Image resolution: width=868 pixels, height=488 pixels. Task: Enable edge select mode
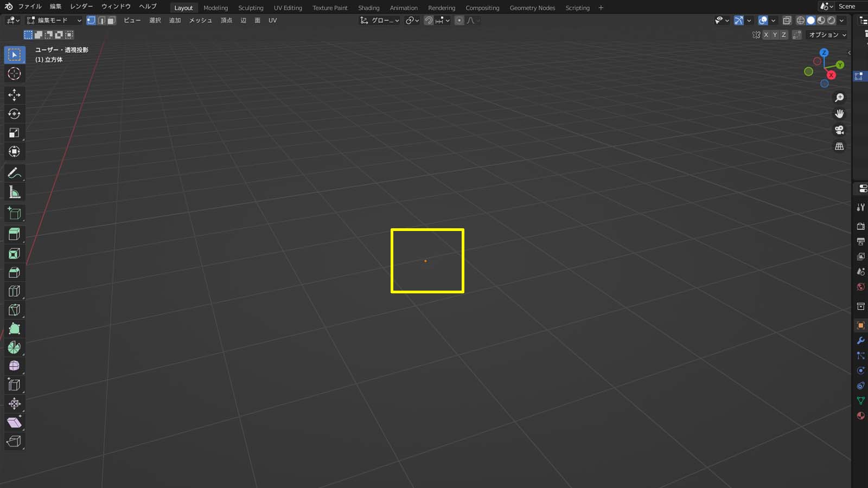tap(101, 21)
